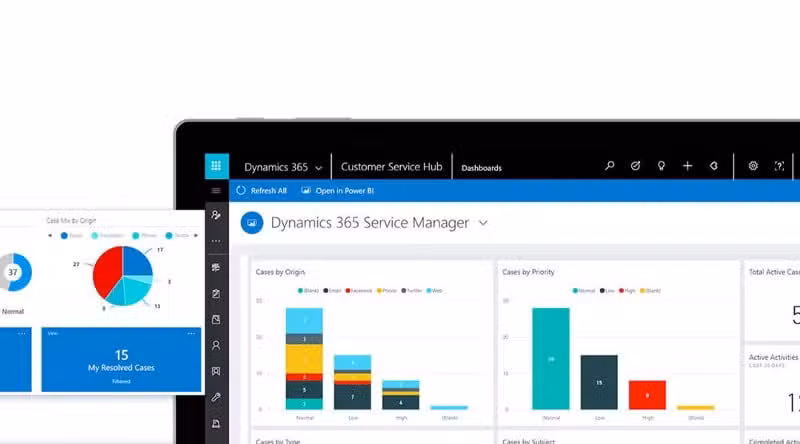This screenshot has height=444, width=800.
Task: Open the sidebar ellipsis more icon
Action: pyautogui.click(x=216, y=241)
